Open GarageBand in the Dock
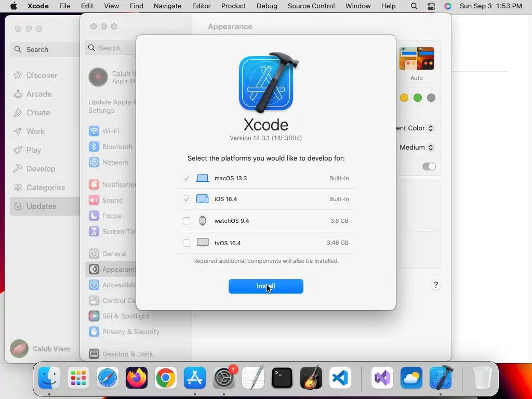Screen dimensions: 532x399 pos(311,378)
